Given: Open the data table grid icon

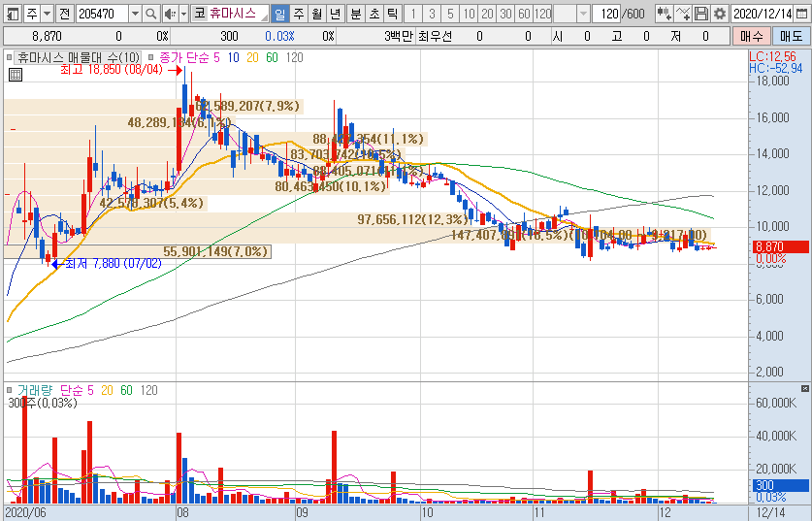Looking at the screenshot, I should pos(16,75).
